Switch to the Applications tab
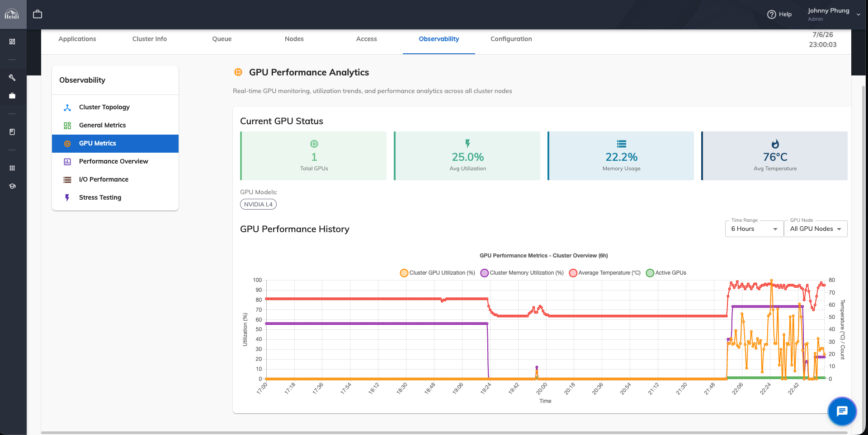This screenshot has width=868, height=435. click(x=77, y=39)
